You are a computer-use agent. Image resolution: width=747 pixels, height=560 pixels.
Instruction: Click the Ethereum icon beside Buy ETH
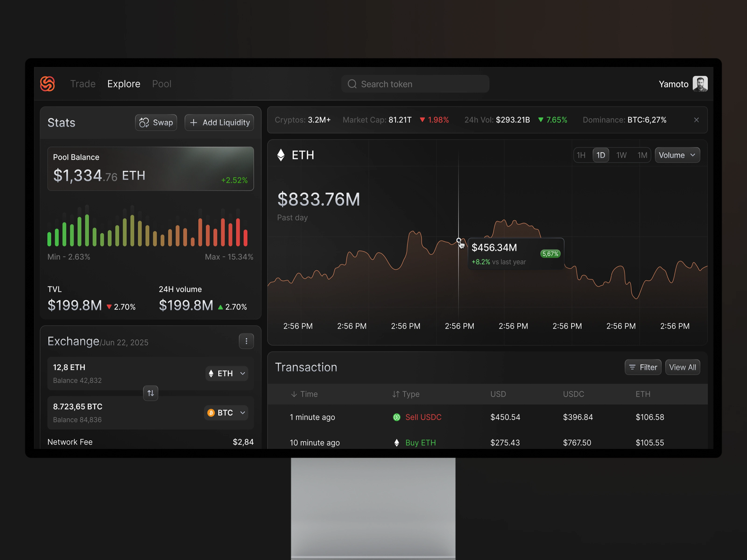pos(397,443)
